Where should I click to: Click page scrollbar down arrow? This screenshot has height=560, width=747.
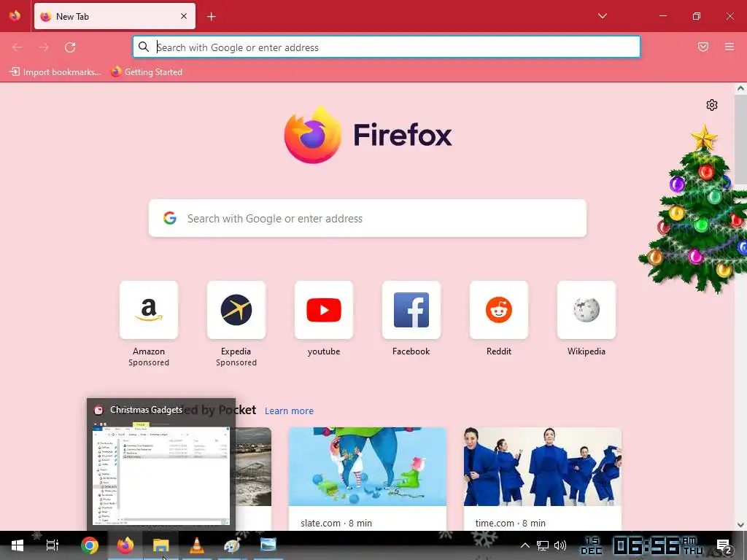click(740, 525)
